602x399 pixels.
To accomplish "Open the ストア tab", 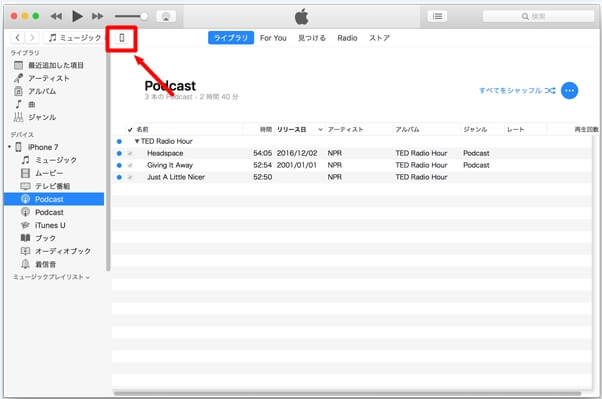I will pos(379,38).
